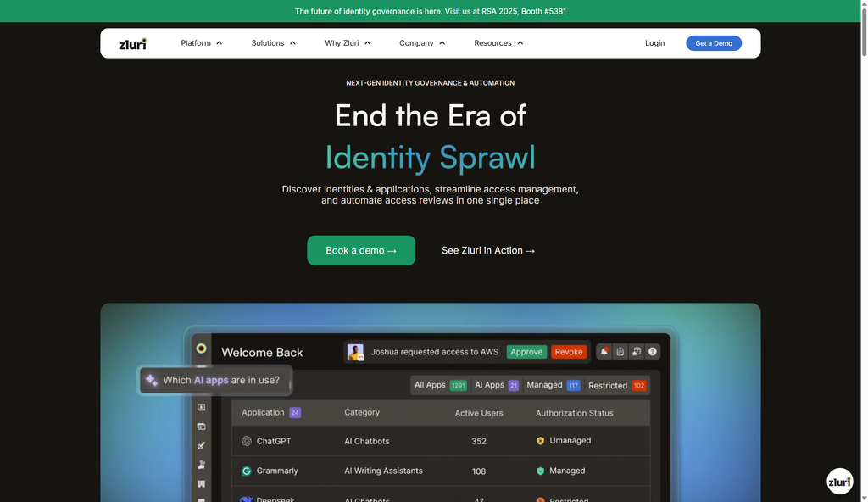Click the sparkle icon in the AI apps prompt

(151, 380)
